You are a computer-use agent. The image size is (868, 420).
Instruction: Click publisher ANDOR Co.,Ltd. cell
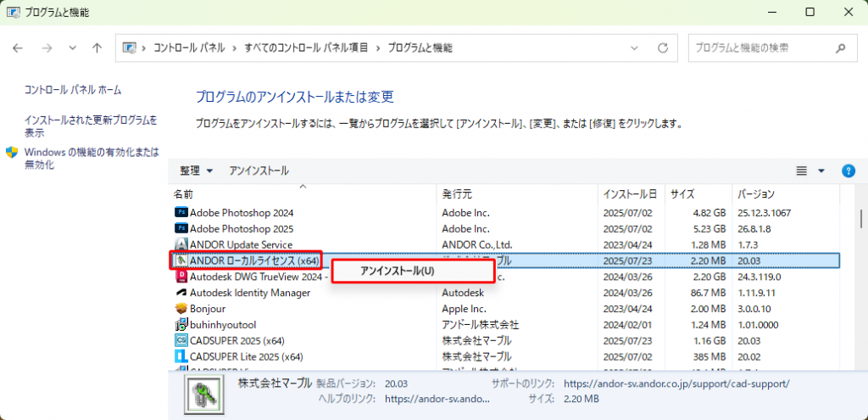(x=477, y=244)
